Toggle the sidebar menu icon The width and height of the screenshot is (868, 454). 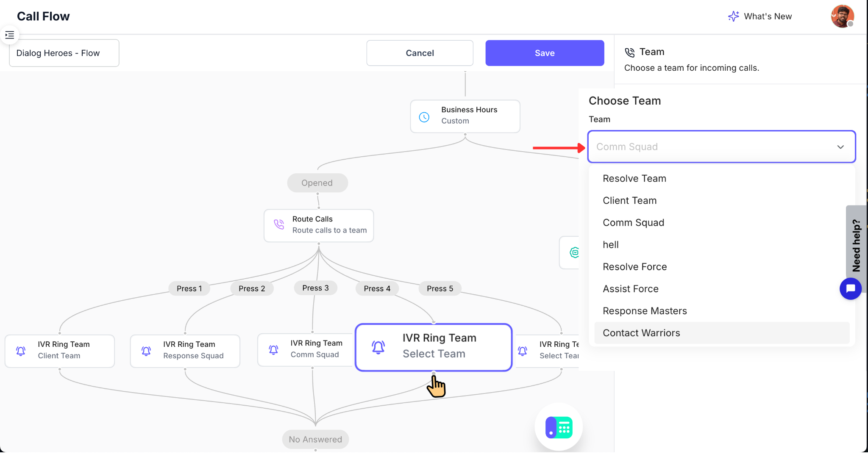pos(10,35)
